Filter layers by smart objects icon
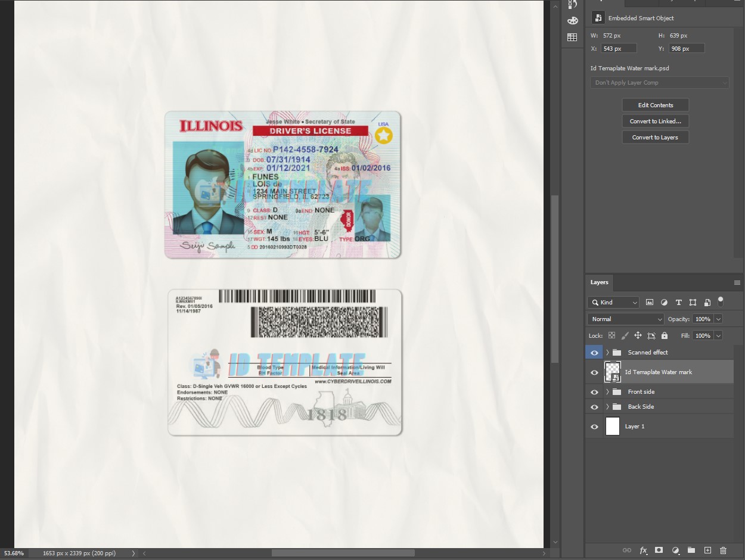 tap(707, 303)
